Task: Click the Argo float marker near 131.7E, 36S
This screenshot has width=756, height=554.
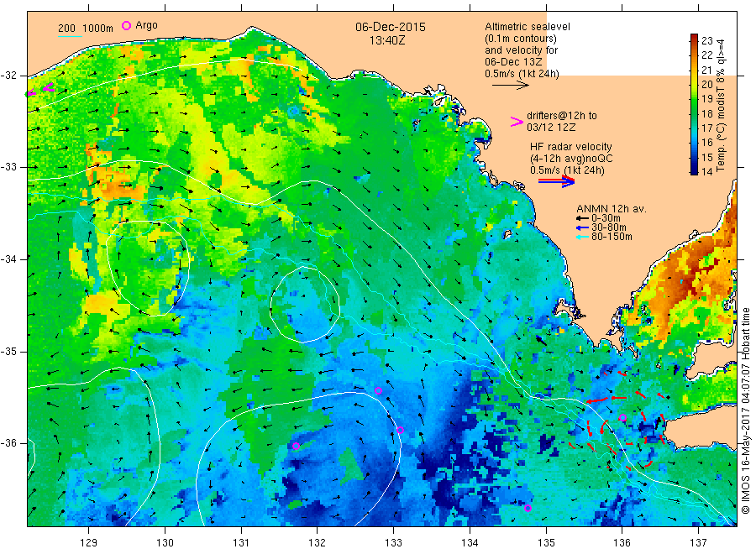Action: pos(296,446)
